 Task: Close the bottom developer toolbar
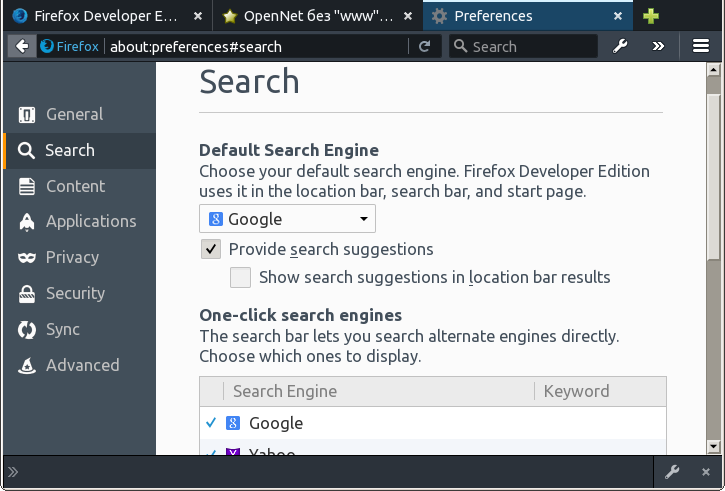coord(706,472)
